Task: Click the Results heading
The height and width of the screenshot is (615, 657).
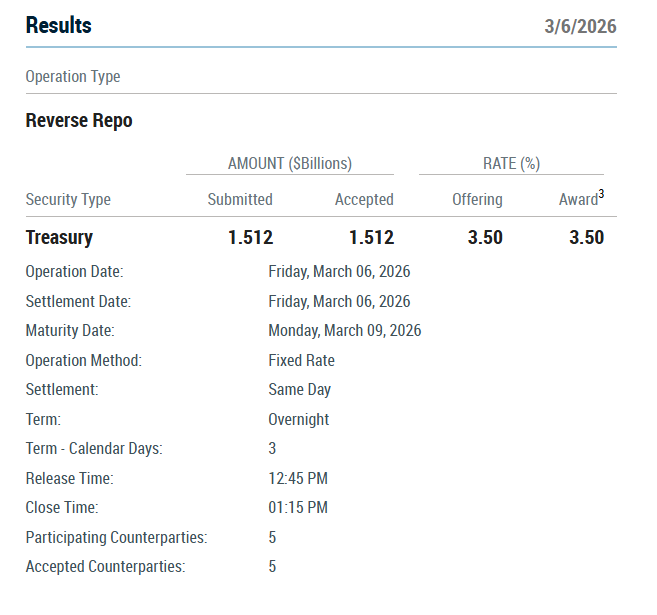Action: click(59, 25)
